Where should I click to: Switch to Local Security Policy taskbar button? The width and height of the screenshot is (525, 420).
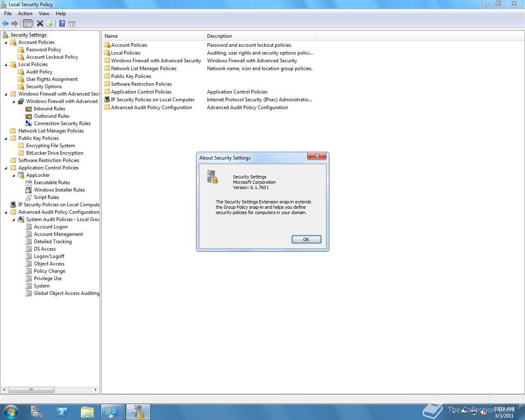[x=138, y=412]
